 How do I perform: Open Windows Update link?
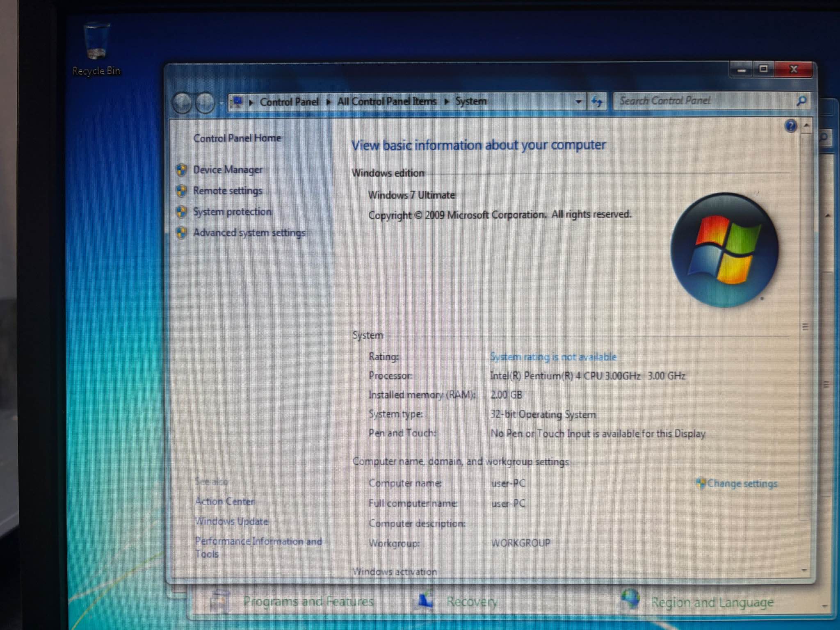pyautogui.click(x=231, y=521)
